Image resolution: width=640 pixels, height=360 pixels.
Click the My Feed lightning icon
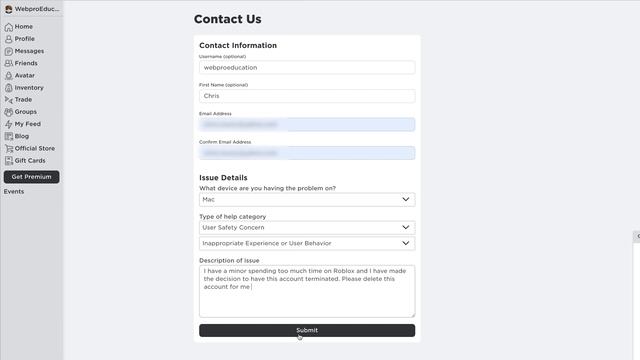click(x=9, y=124)
